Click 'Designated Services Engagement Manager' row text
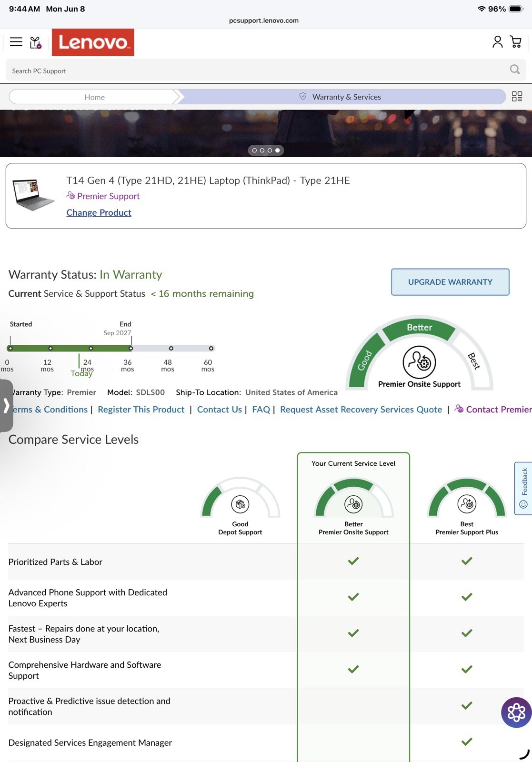This screenshot has width=532, height=762. pyautogui.click(x=90, y=742)
